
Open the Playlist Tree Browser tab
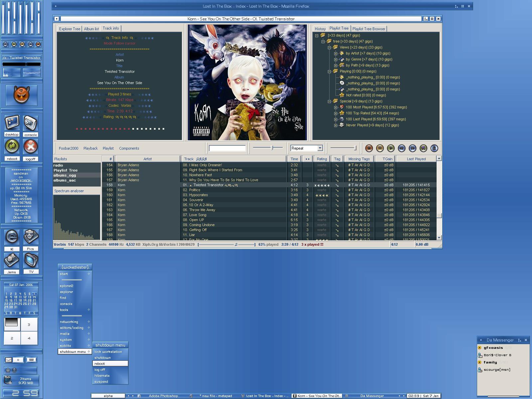(x=369, y=29)
